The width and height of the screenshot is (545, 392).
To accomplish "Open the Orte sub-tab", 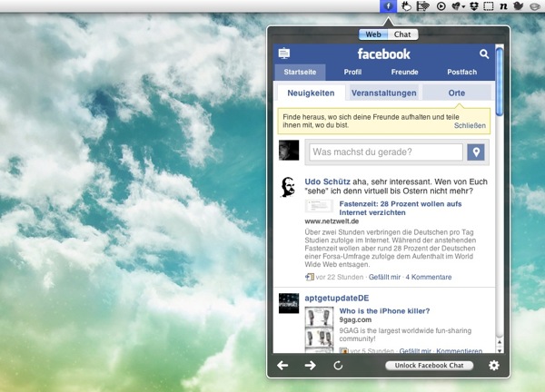I will coord(457,93).
